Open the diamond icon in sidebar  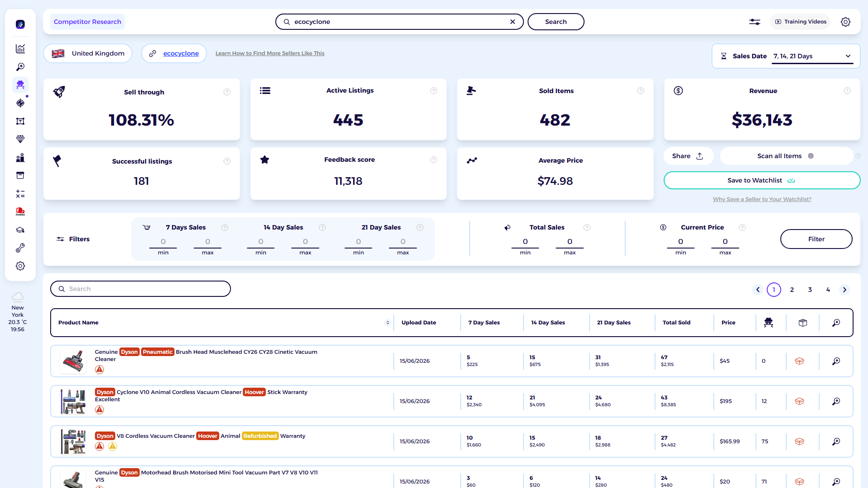(x=20, y=139)
